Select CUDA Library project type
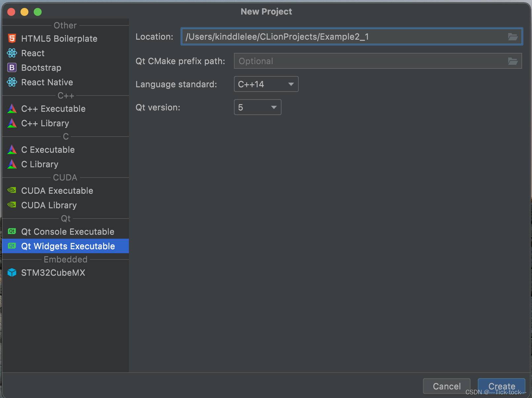 point(65,205)
